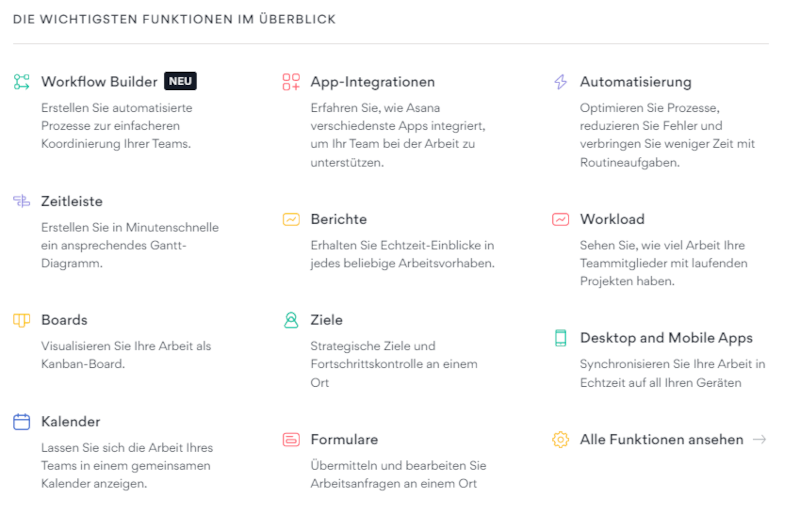The width and height of the screenshot is (800, 514).
Task: Click the Kalender calendar icon
Action: click(22, 421)
